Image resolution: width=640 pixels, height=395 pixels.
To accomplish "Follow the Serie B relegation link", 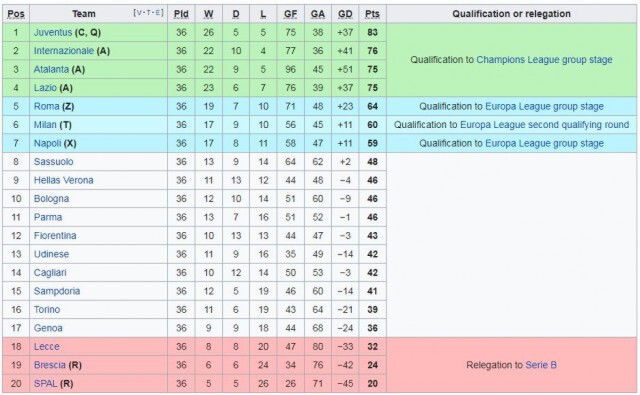I will [x=541, y=365].
